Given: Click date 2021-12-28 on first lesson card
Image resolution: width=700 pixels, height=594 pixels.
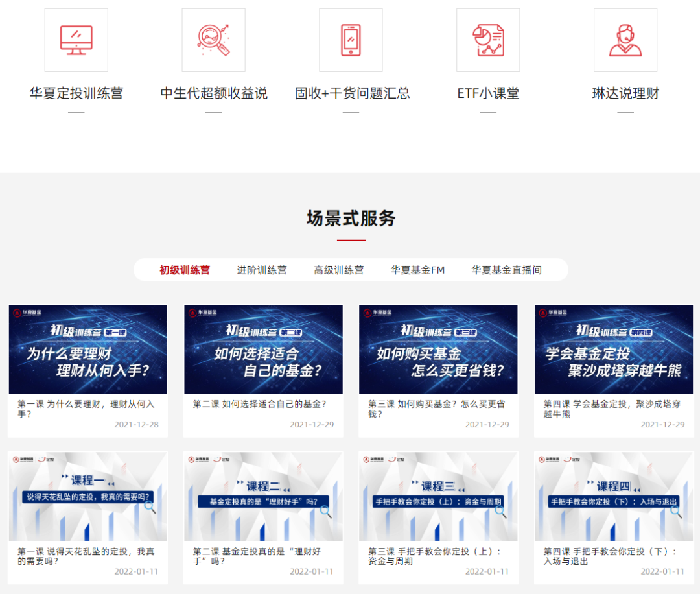Looking at the screenshot, I should point(137,424).
